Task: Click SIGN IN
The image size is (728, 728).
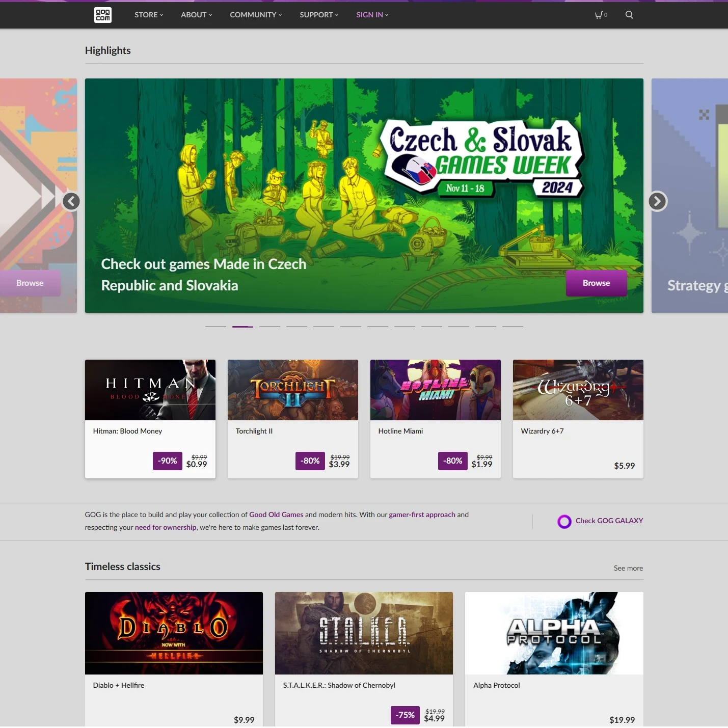Action: [371, 15]
